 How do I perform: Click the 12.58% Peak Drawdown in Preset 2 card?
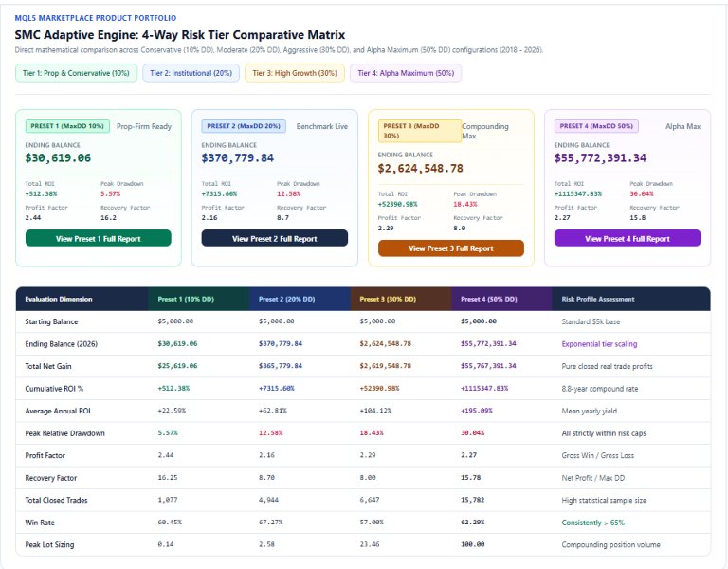pos(289,193)
